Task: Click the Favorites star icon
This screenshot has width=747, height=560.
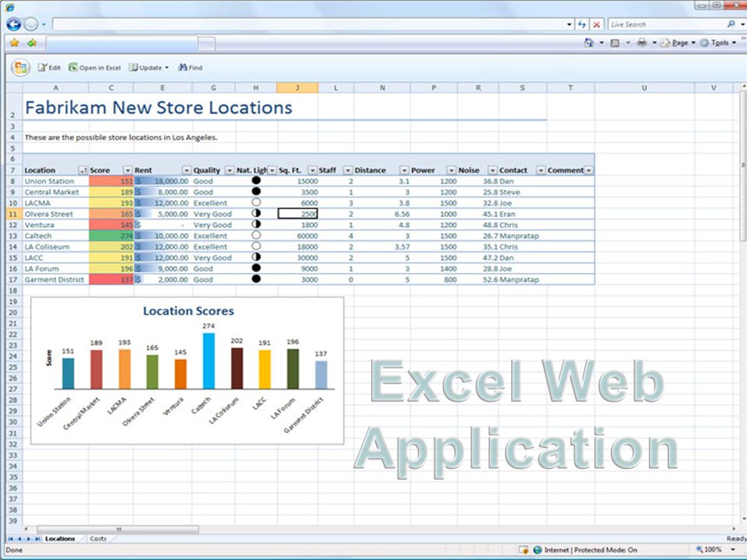Action: 14,43
